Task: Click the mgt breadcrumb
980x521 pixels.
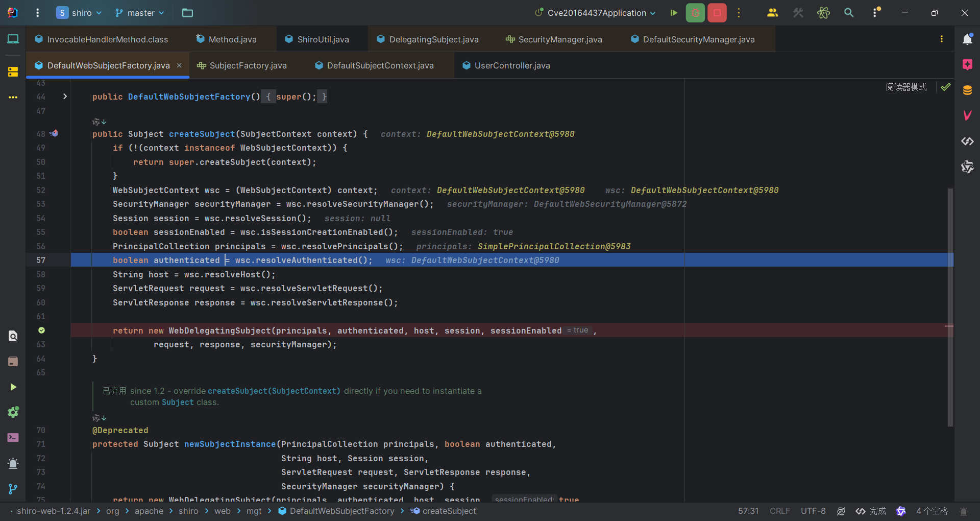Action: 254,511
